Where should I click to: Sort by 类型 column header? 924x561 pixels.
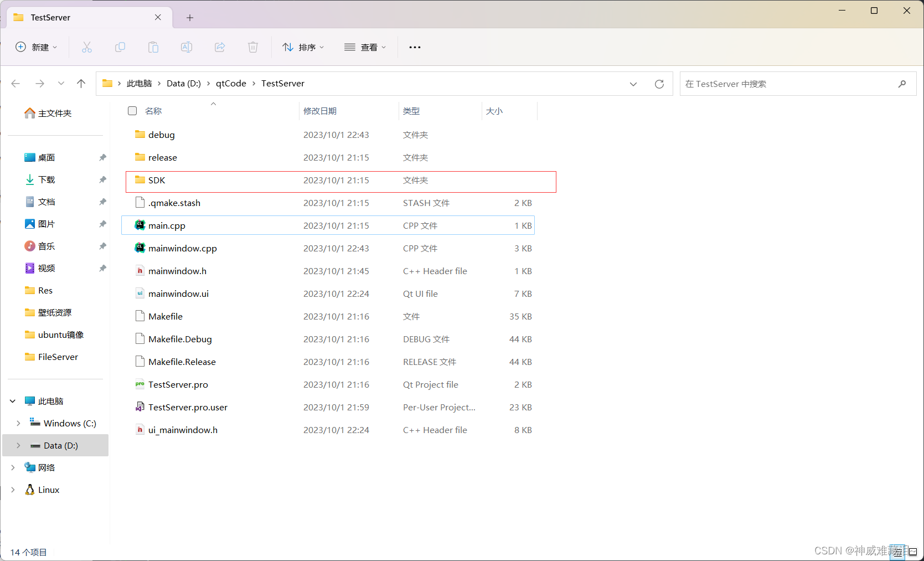click(411, 111)
